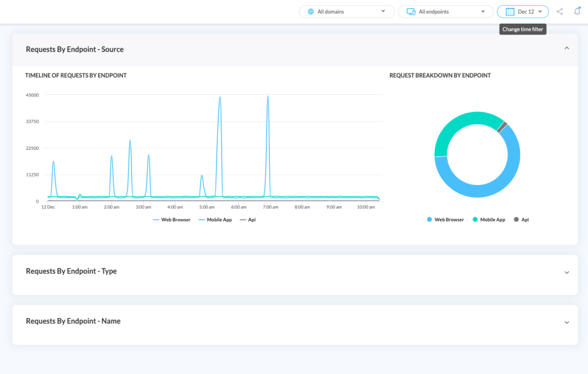Toggle the Mobile App series in the timeline legend
Image resolution: width=588 pixels, height=374 pixels.
pyautogui.click(x=215, y=219)
